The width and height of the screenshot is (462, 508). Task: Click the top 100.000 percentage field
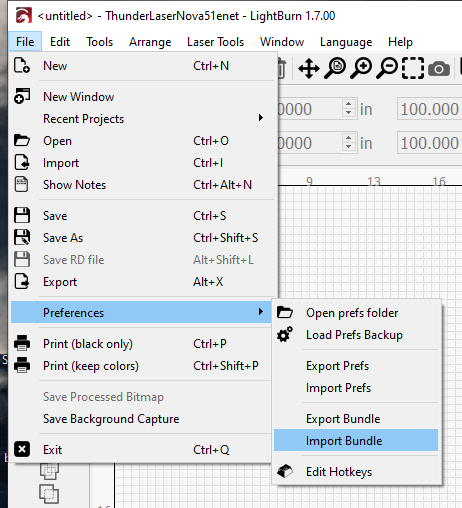click(x=429, y=109)
